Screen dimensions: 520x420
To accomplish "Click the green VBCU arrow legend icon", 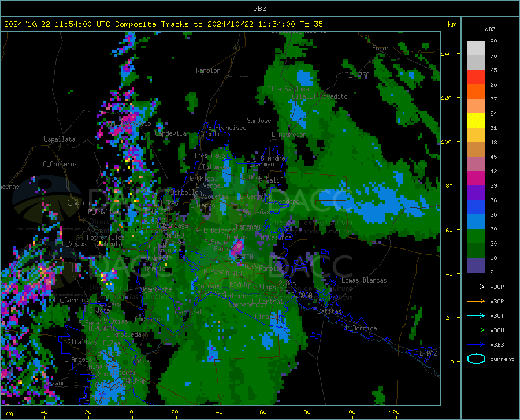I will click(x=476, y=330).
